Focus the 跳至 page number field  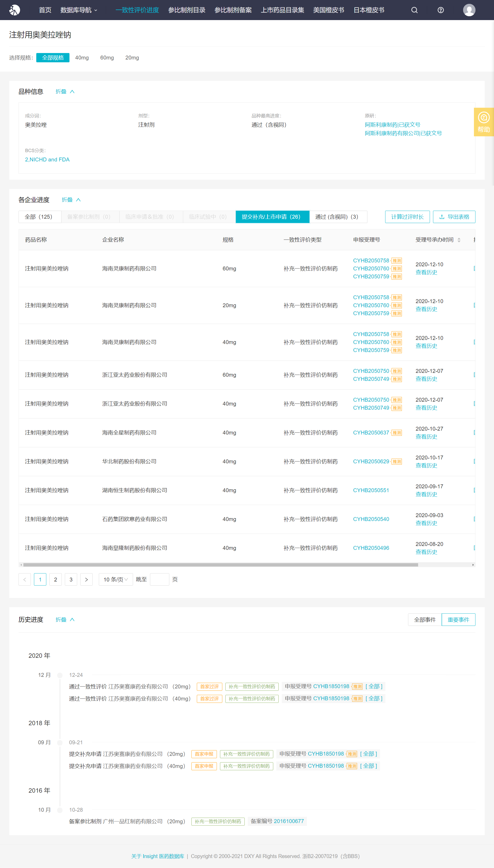click(x=160, y=579)
